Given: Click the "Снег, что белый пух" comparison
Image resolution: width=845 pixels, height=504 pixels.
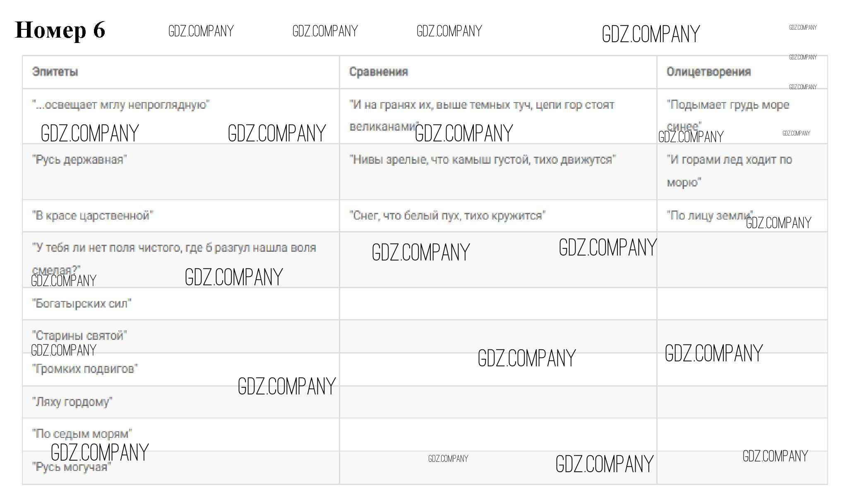Looking at the screenshot, I should point(447,216).
